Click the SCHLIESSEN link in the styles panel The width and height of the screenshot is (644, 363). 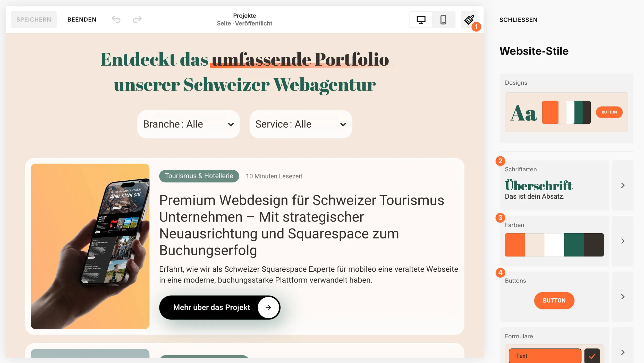pos(518,20)
